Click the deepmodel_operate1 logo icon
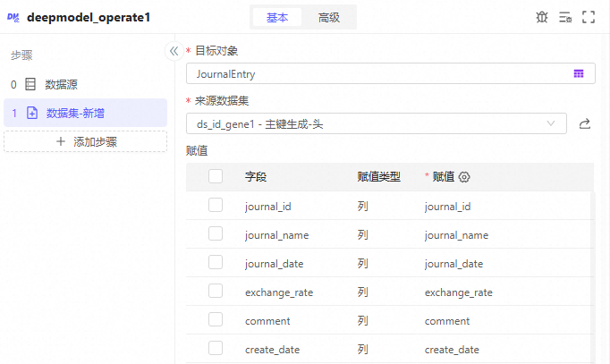The width and height of the screenshot is (610, 364). point(13,17)
